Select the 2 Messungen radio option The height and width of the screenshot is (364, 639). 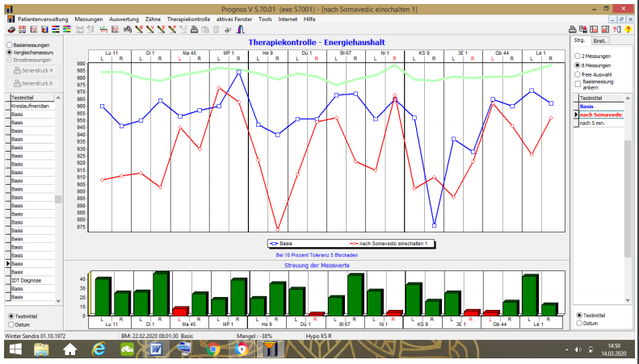575,56
